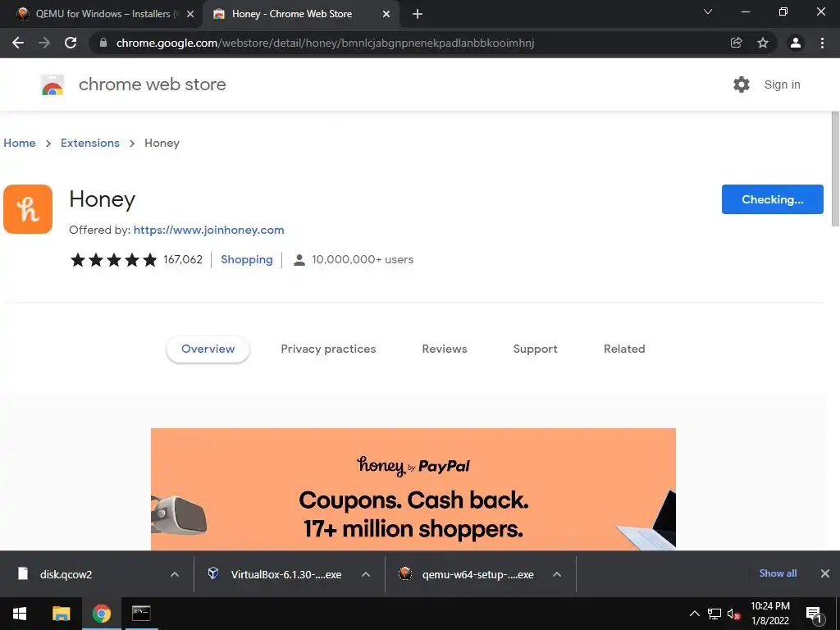This screenshot has height=630, width=840.
Task: Close the Honey - Chrome Web Store tab
Action: pos(386,14)
